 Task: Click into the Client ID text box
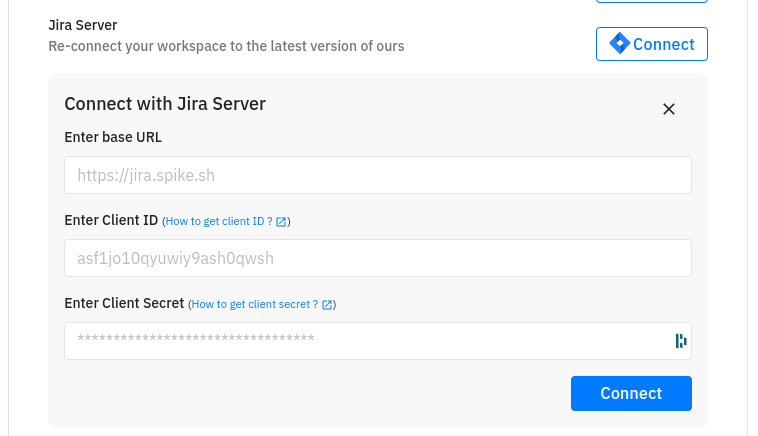tap(377, 258)
